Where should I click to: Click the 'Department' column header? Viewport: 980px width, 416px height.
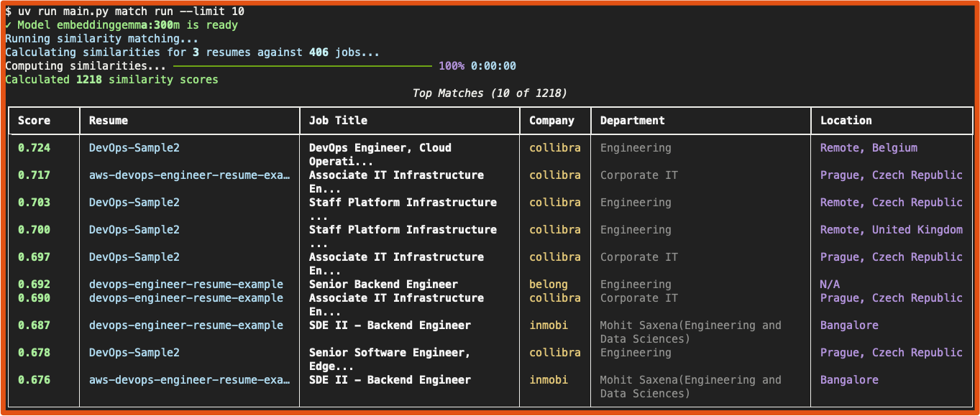(x=633, y=121)
